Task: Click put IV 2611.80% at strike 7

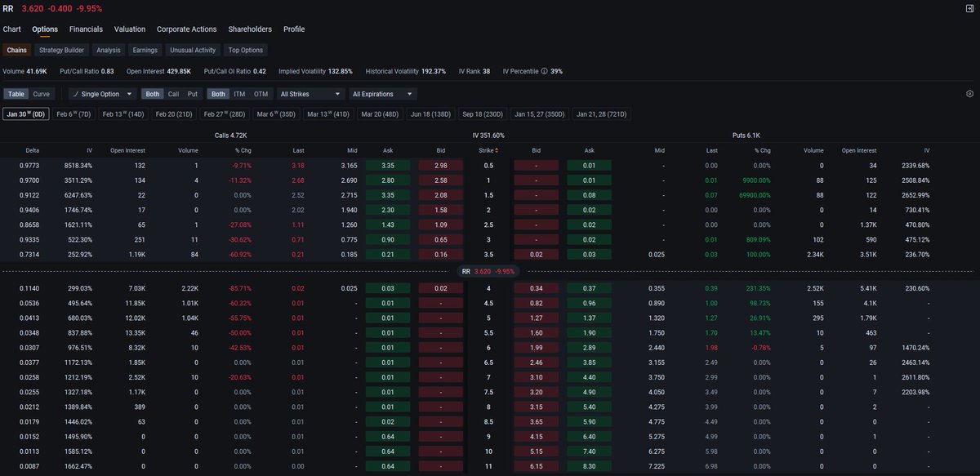Action: pyautogui.click(x=915, y=376)
